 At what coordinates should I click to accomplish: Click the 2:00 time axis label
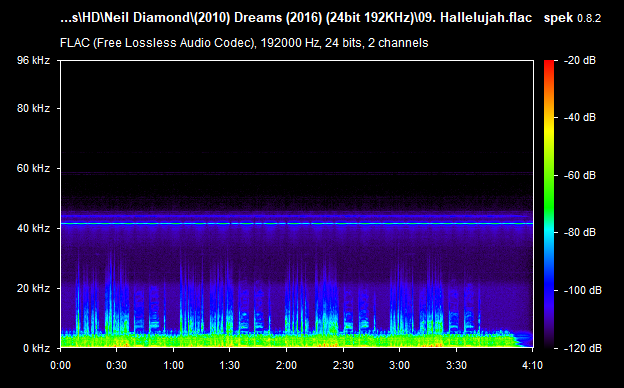point(287,365)
